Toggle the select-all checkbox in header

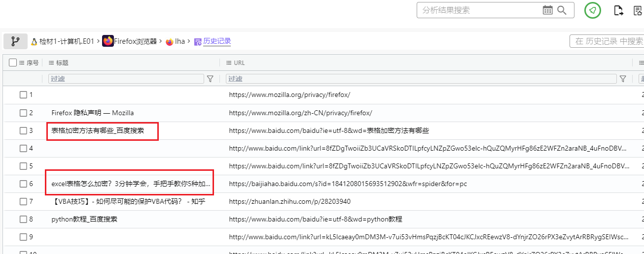13,63
